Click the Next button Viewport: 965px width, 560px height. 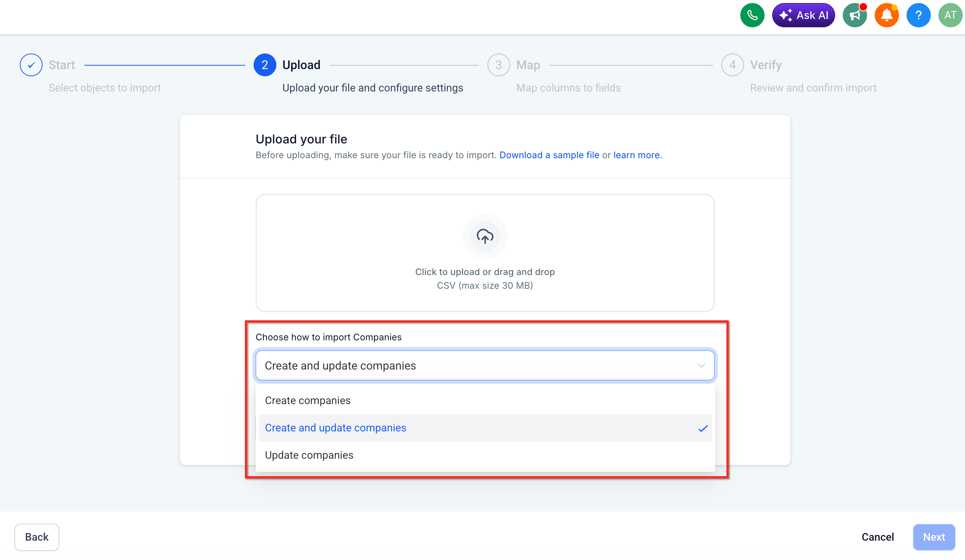click(933, 537)
